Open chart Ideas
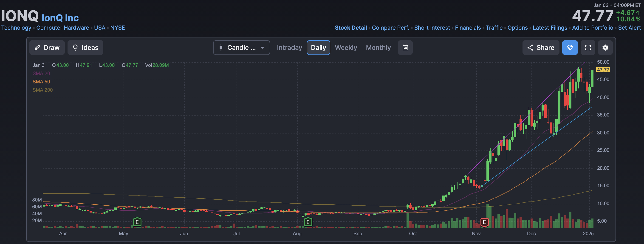The image size is (644, 244). point(85,48)
